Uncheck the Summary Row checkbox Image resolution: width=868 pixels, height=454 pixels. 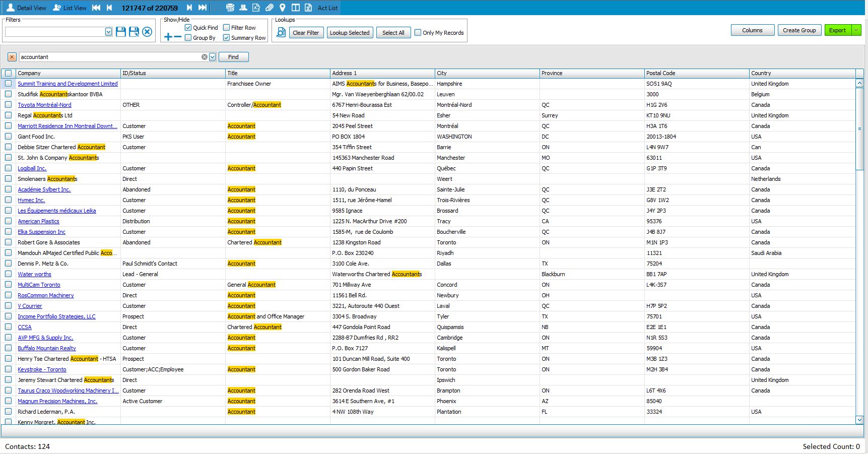point(226,38)
